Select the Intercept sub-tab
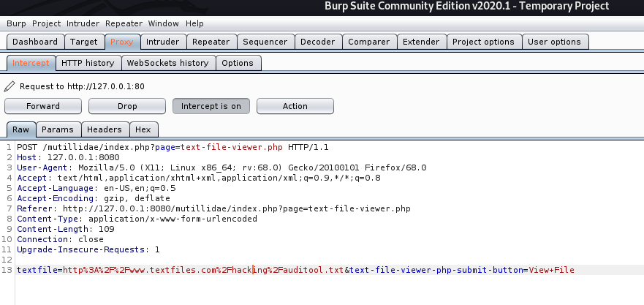Image resolution: width=644 pixels, height=305 pixels. click(x=31, y=63)
